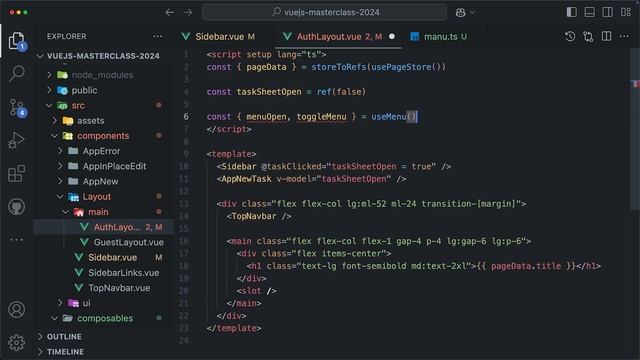Switch to the Sidebar.vue tab
The image size is (640, 360).
[224, 37]
